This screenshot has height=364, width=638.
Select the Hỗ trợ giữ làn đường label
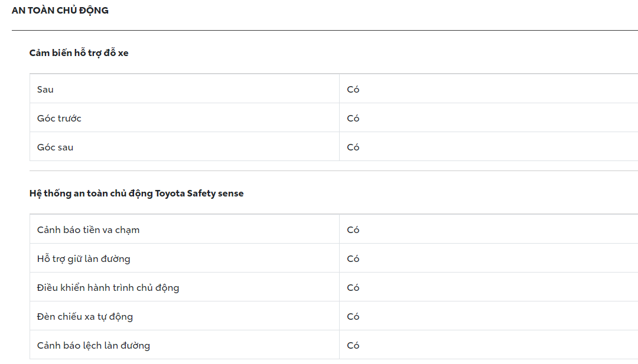(84, 259)
